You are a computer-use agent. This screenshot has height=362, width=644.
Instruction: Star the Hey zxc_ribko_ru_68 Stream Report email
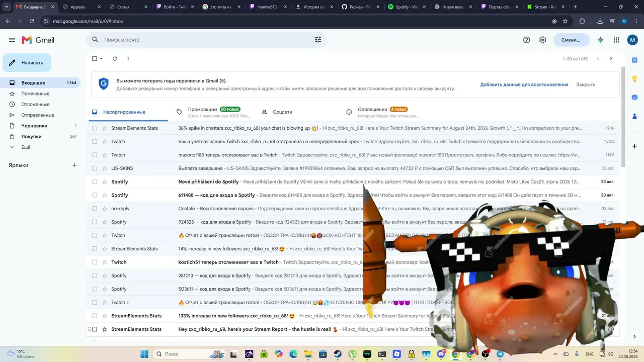point(105,329)
